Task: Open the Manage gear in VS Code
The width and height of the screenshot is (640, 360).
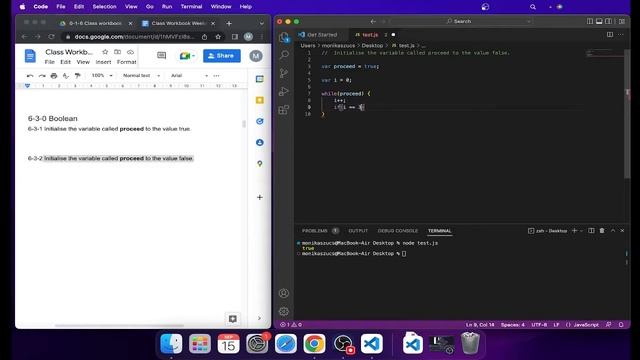Action: pos(284,311)
